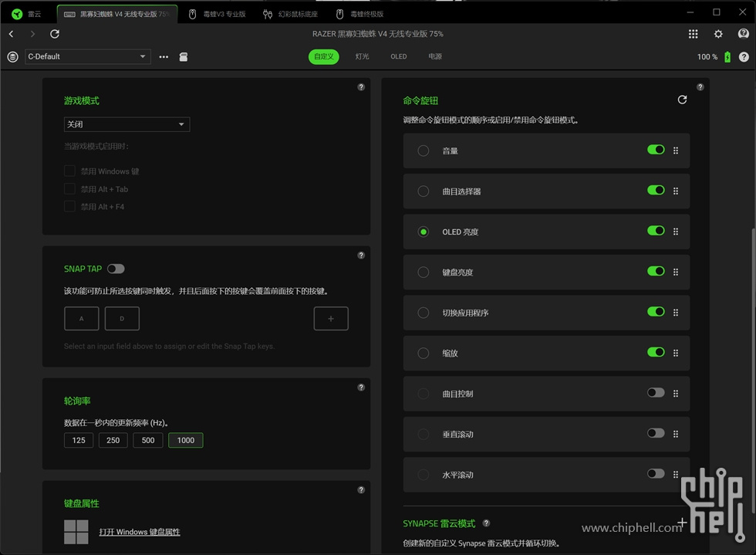Open the Razer 雷云 home logo tab

click(26, 14)
